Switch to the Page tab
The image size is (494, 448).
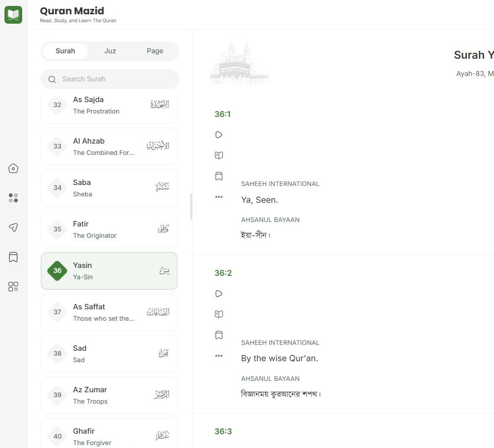click(x=155, y=51)
